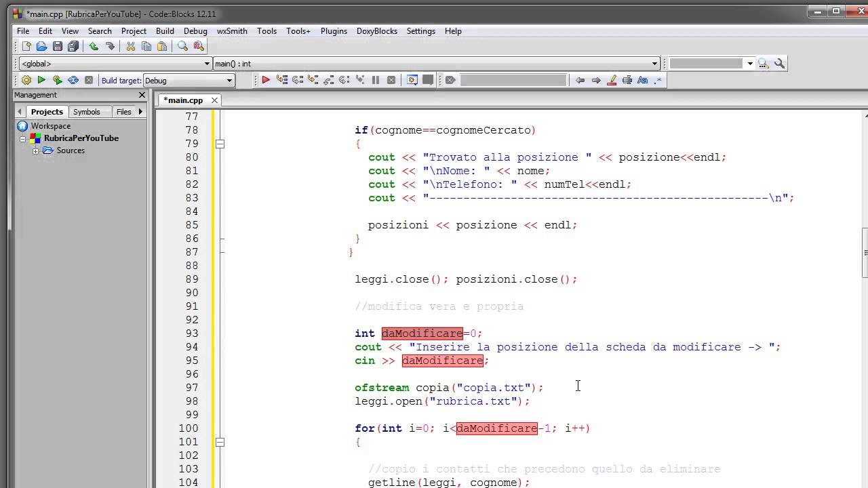Click the Next line debug icon
The height and width of the screenshot is (488, 868).
tap(298, 80)
